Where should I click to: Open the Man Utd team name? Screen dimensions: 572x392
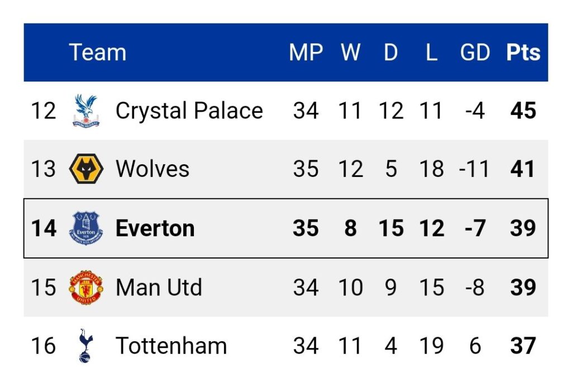159,288
